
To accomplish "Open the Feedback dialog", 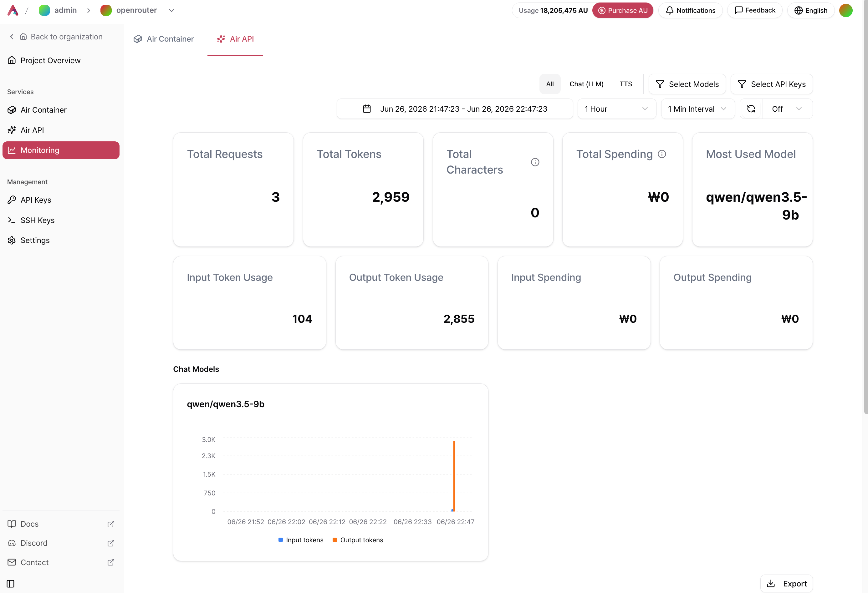I will (x=755, y=10).
